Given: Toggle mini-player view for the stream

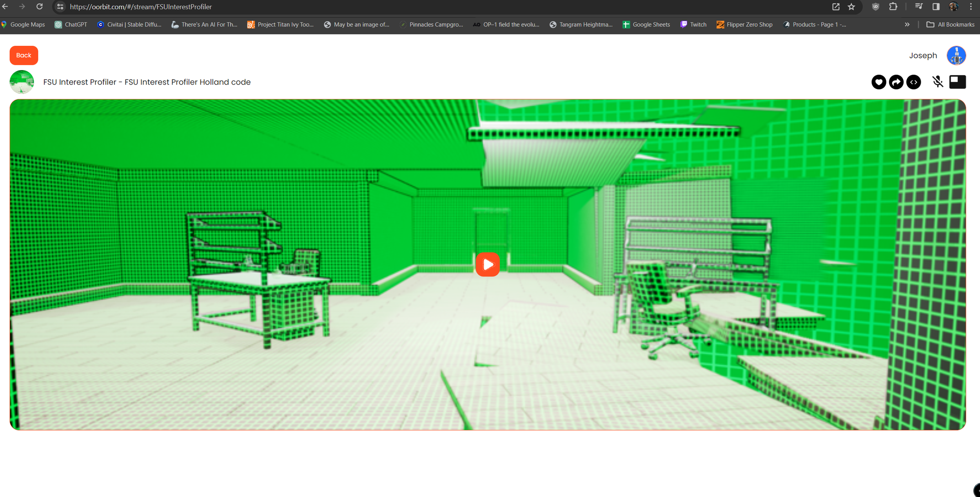Looking at the screenshot, I should coord(958,82).
